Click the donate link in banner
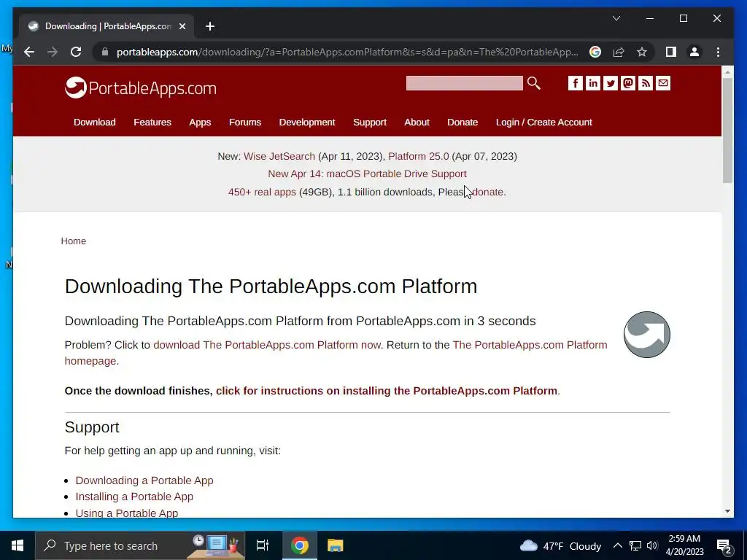Image resolution: width=747 pixels, height=560 pixels. [x=488, y=192]
